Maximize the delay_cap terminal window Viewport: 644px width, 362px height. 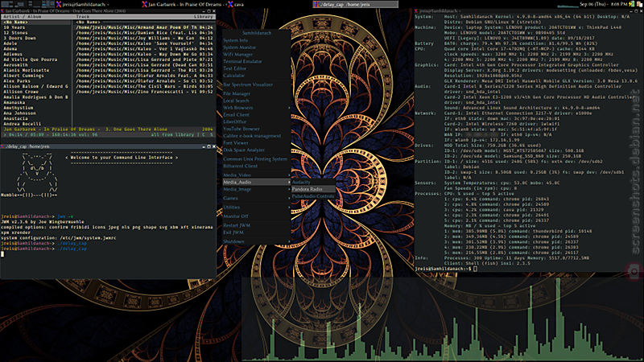point(208,146)
